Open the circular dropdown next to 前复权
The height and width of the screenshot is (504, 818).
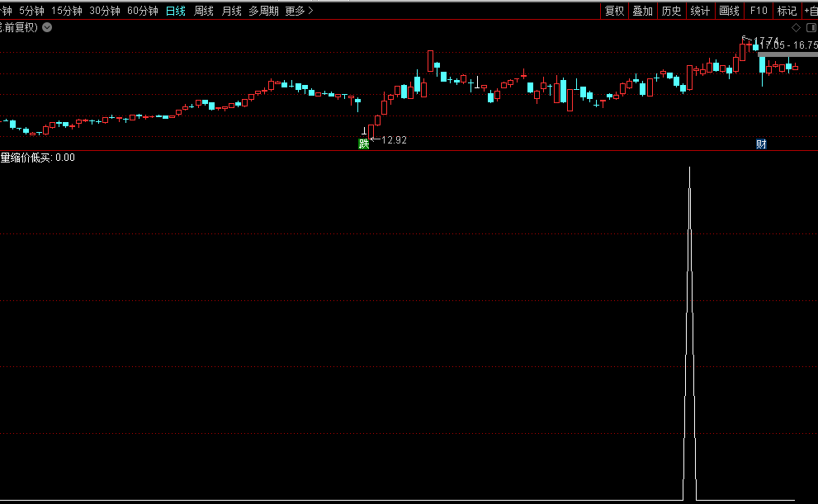point(47,27)
